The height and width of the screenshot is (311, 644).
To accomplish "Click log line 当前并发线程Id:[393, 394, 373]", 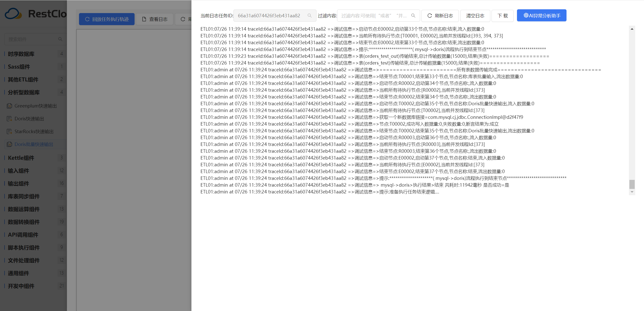I will pos(352,36).
